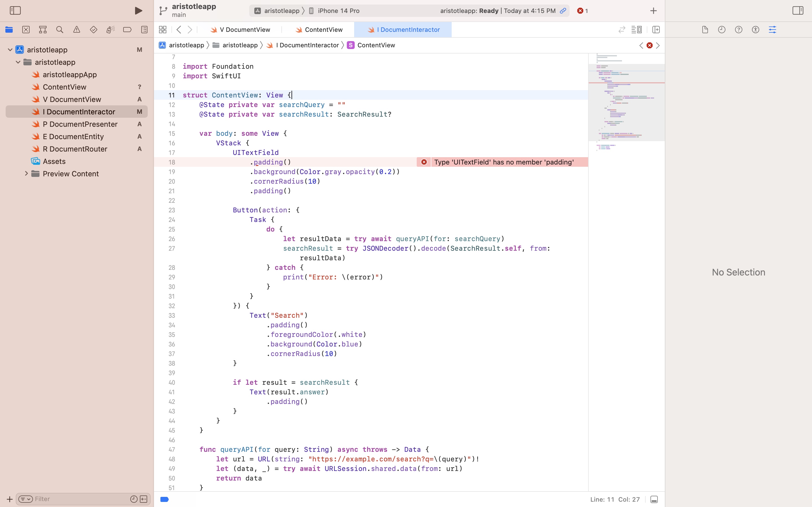Screen dimensions: 812x507
Task: Open related items grid menu
Action: (x=163, y=30)
